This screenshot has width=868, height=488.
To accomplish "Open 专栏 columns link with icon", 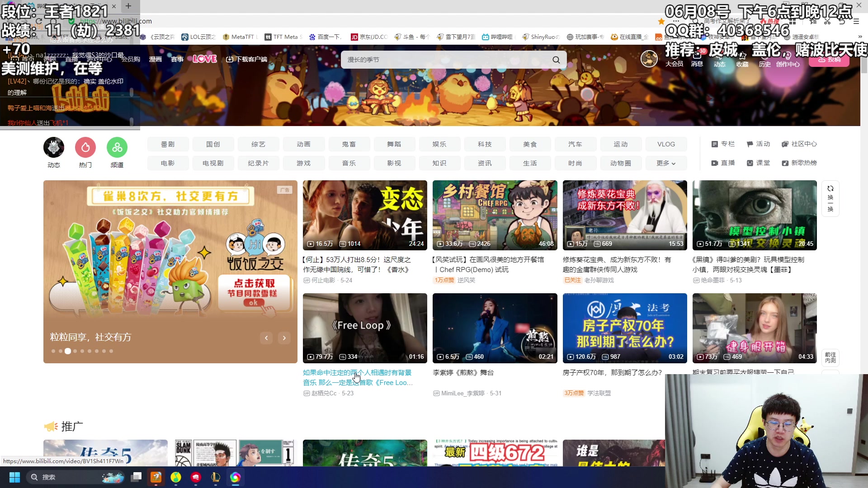I will (x=723, y=144).
